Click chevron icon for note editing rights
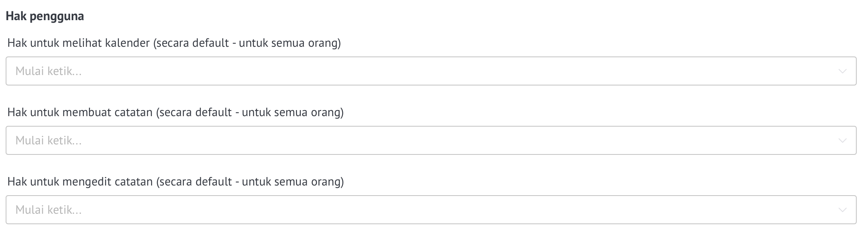868x246 pixels. pyautogui.click(x=842, y=210)
